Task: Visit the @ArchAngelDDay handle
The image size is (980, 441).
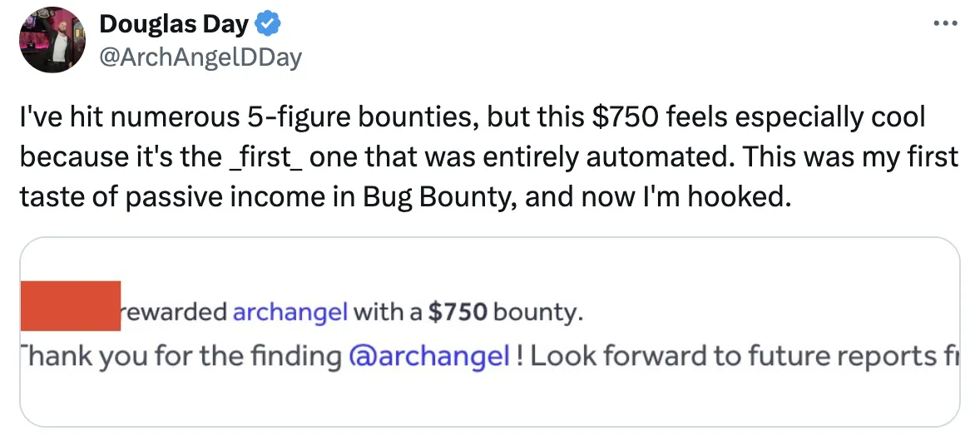Action: point(200,57)
